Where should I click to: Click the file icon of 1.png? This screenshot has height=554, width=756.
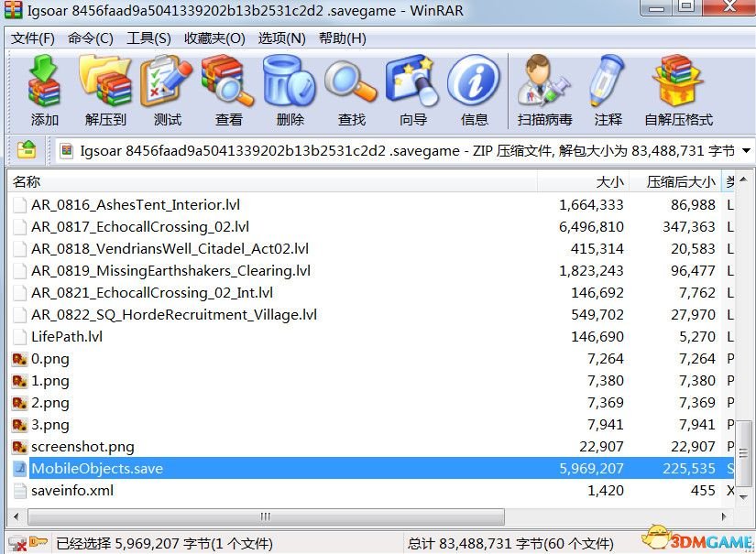[x=19, y=381]
